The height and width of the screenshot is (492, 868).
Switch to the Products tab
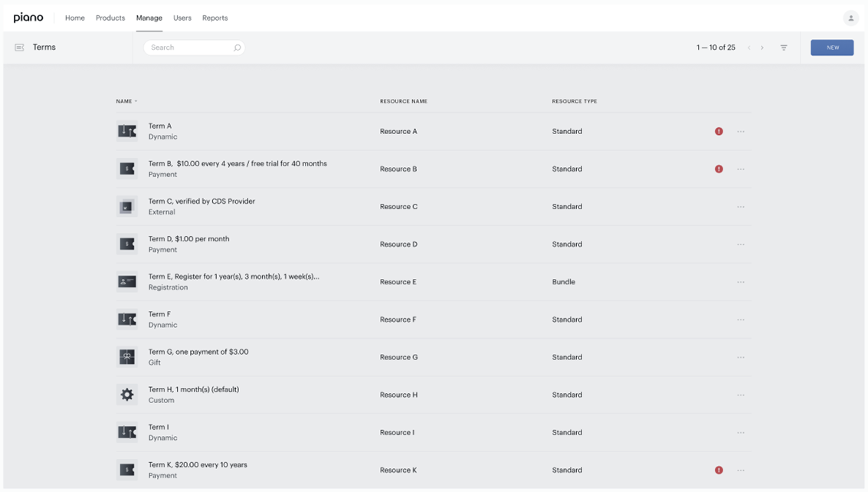point(110,18)
